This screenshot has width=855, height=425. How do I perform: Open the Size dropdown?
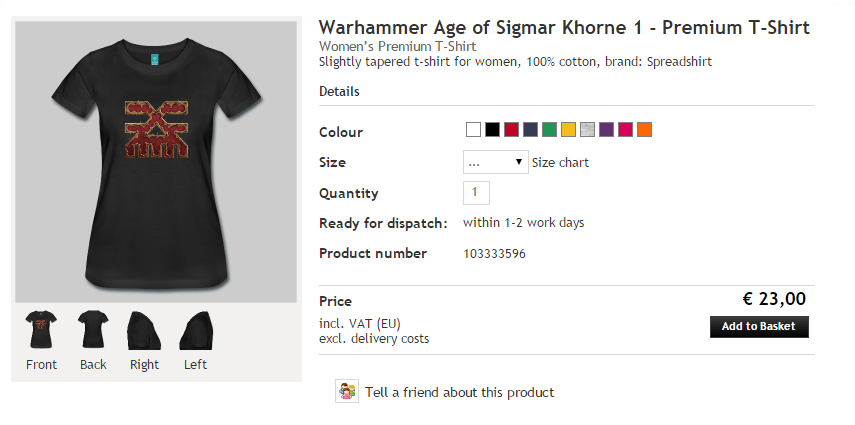click(x=495, y=162)
